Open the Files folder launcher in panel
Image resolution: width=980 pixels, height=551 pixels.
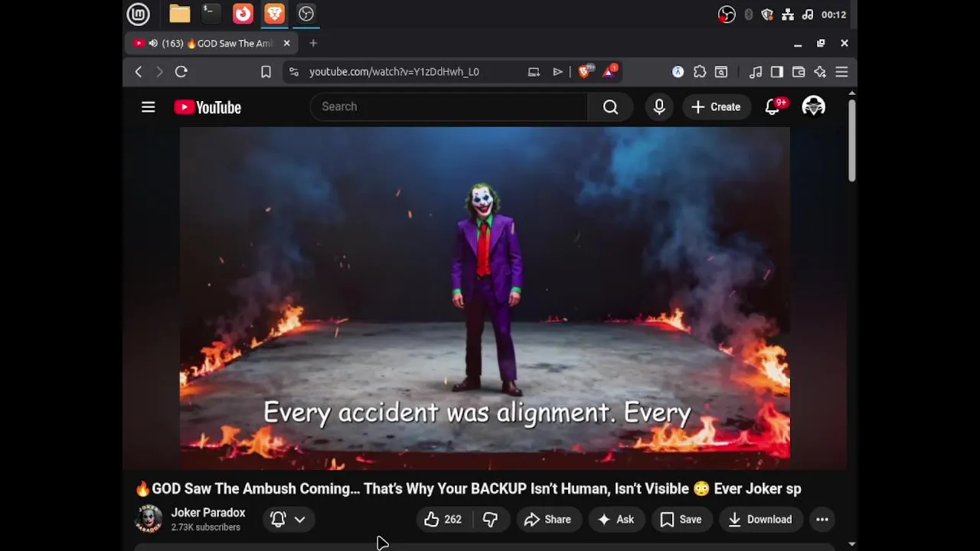[180, 14]
